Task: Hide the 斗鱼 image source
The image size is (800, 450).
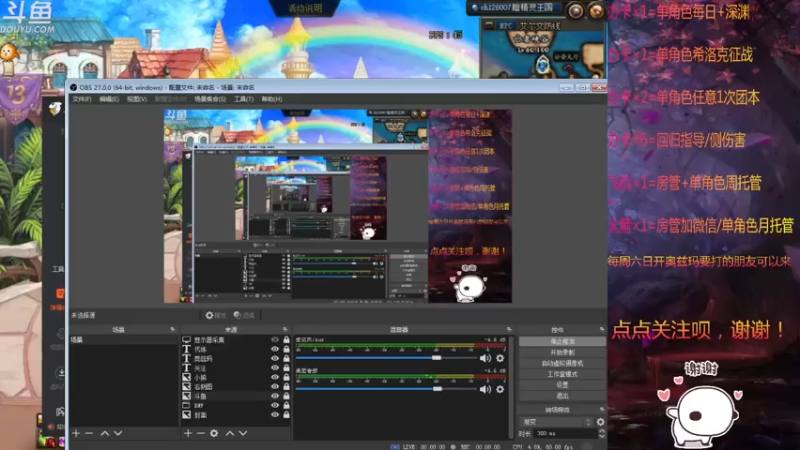Action: point(275,396)
